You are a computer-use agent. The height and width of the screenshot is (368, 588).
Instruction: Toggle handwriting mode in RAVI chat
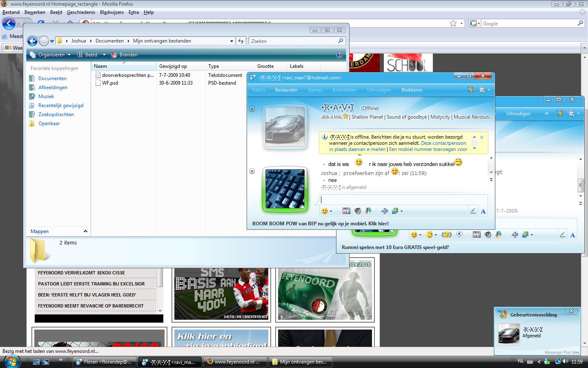473,211
